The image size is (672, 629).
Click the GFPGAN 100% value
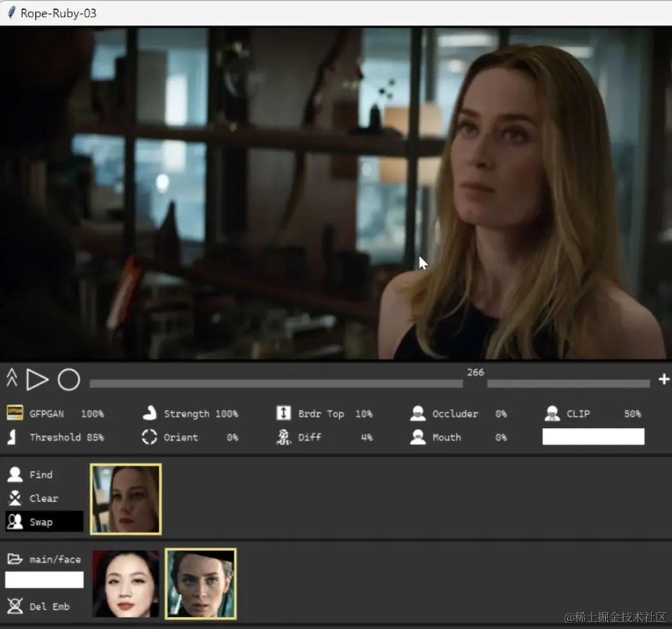click(93, 414)
